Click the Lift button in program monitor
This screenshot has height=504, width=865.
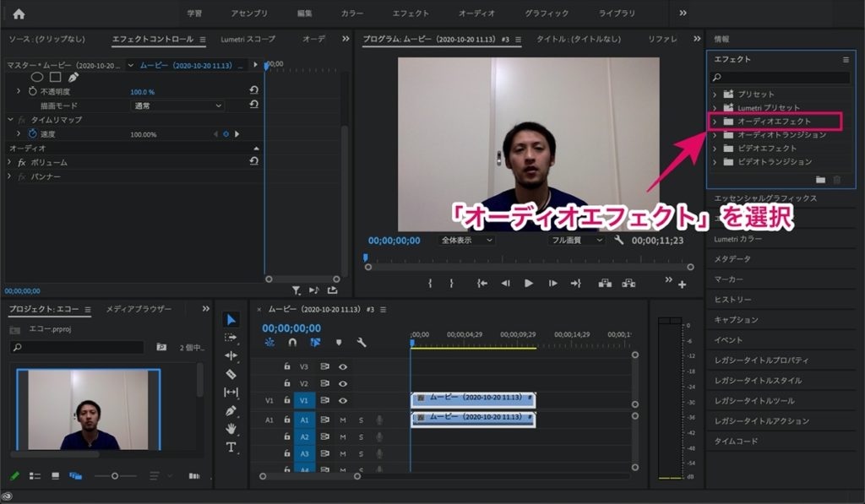[605, 283]
